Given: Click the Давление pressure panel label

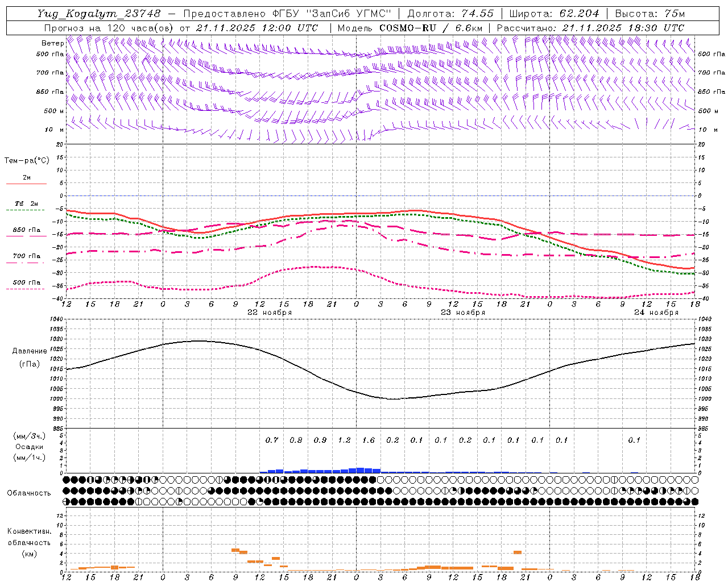Looking at the screenshot, I should tap(30, 351).
